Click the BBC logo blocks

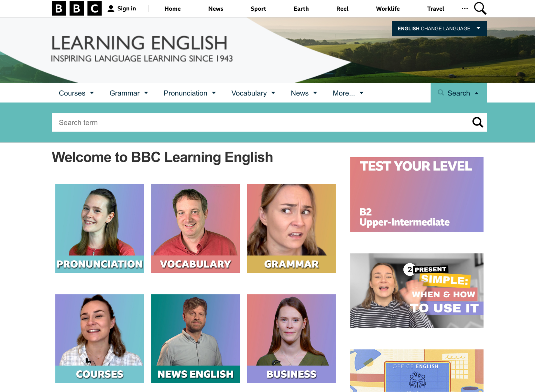click(77, 9)
